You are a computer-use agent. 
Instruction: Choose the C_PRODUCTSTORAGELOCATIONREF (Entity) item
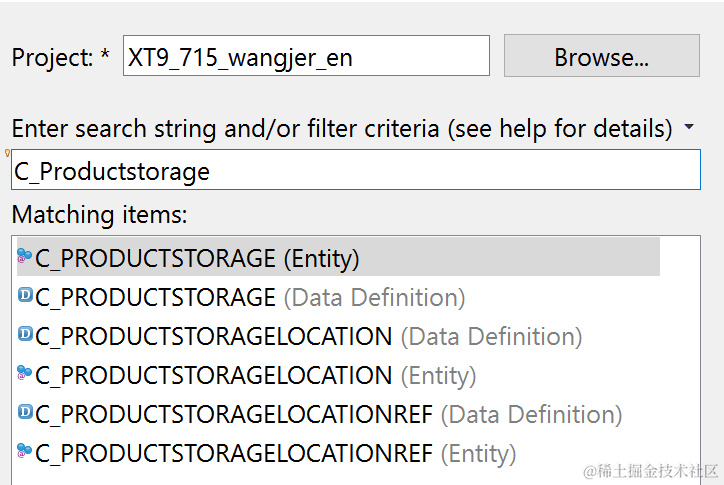pos(275,453)
